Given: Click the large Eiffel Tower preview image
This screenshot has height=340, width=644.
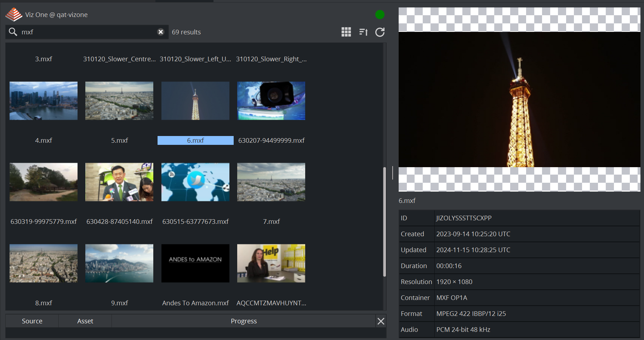Looking at the screenshot, I should 519,100.
